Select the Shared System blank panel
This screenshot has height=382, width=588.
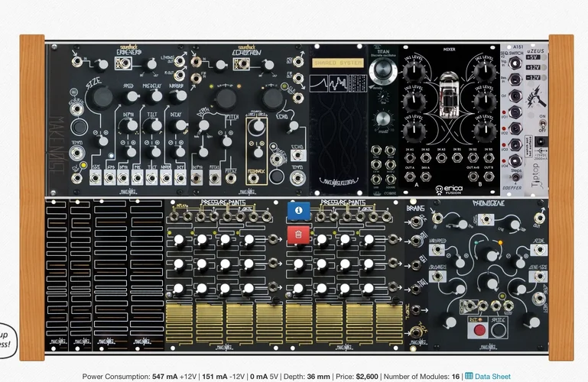(339, 120)
